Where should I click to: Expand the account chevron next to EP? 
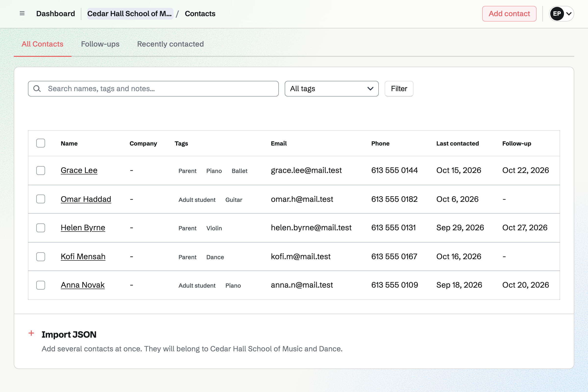point(569,13)
